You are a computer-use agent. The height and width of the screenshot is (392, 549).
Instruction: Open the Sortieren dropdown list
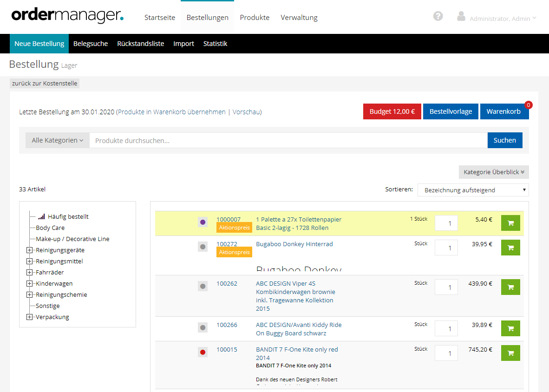tap(473, 190)
